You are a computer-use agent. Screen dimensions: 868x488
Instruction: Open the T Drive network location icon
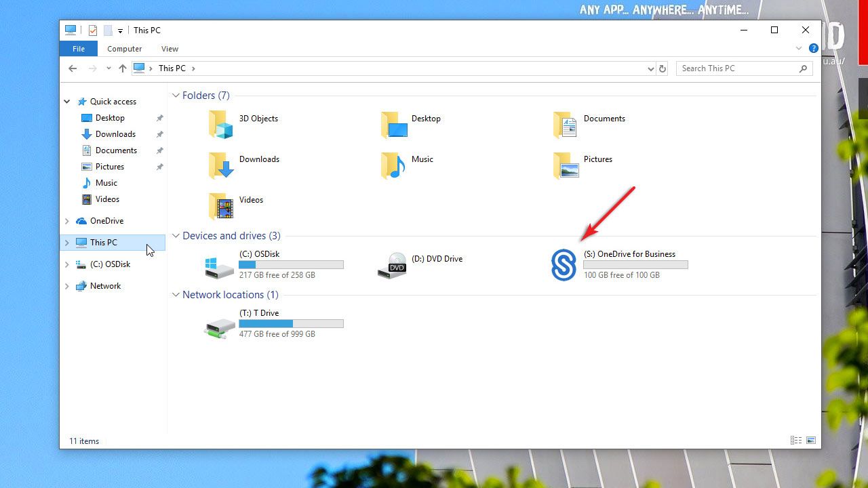pos(220,324)
